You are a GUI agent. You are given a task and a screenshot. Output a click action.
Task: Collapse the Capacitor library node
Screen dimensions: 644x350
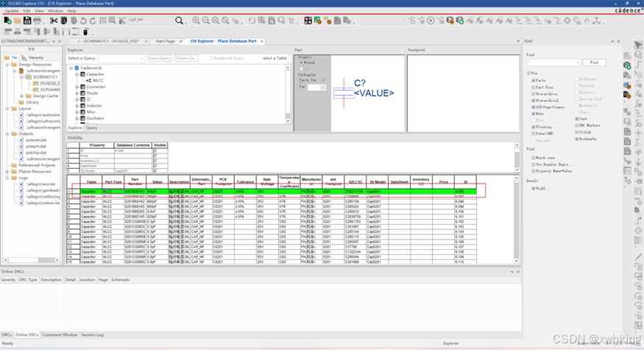click(77, 74)
